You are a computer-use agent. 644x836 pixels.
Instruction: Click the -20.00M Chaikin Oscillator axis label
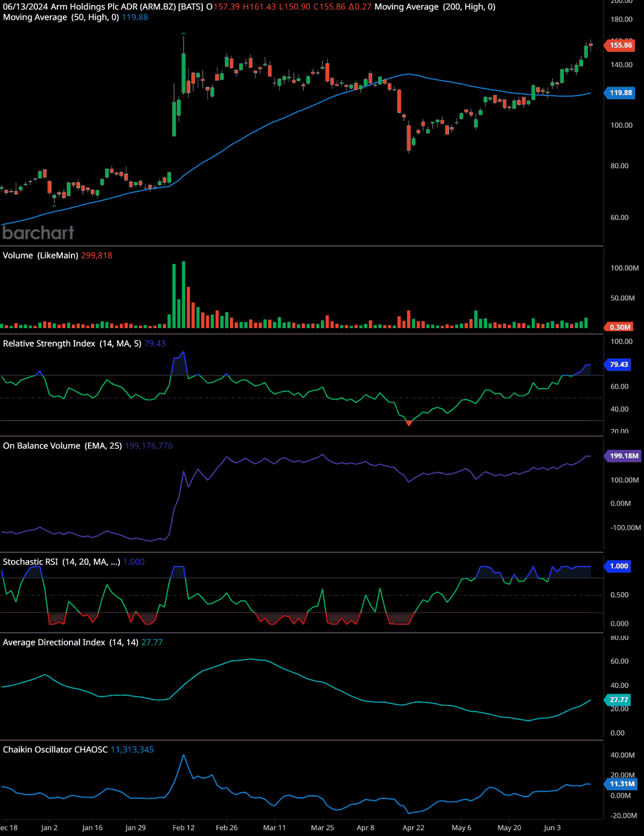(x=624, y=815)
